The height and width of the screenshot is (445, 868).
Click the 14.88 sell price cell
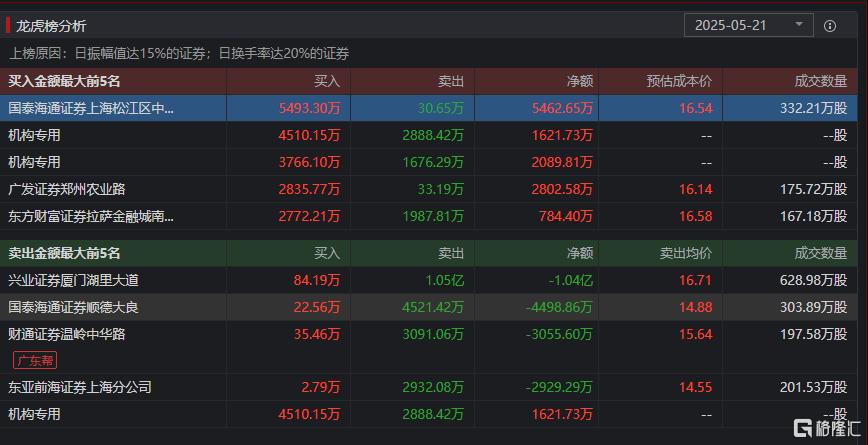[696, 307]
